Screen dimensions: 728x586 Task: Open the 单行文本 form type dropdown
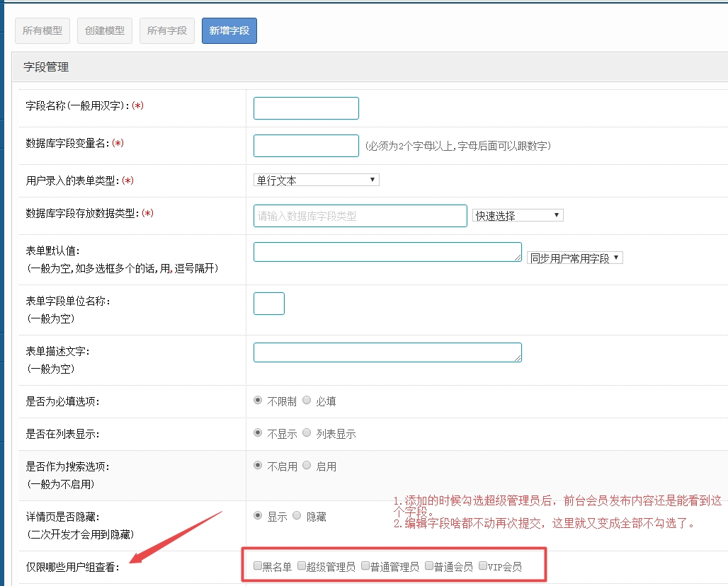[317, 180]
